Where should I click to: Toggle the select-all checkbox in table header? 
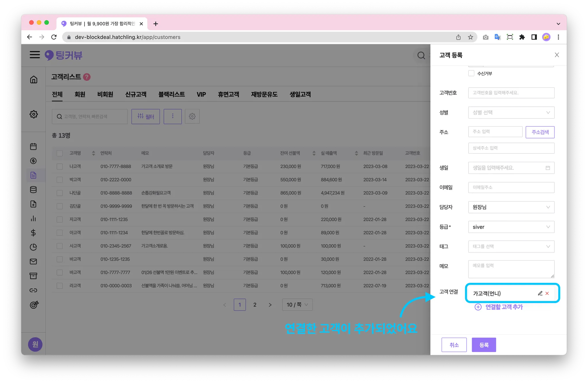(x=60, y=153)
